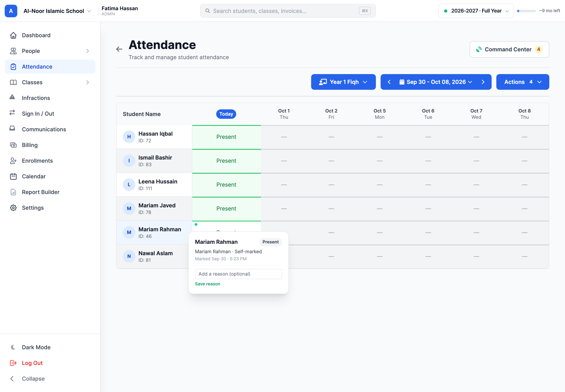Expand the Classes submenu
The height and width of the screenshot is (392, 565).
87,83
